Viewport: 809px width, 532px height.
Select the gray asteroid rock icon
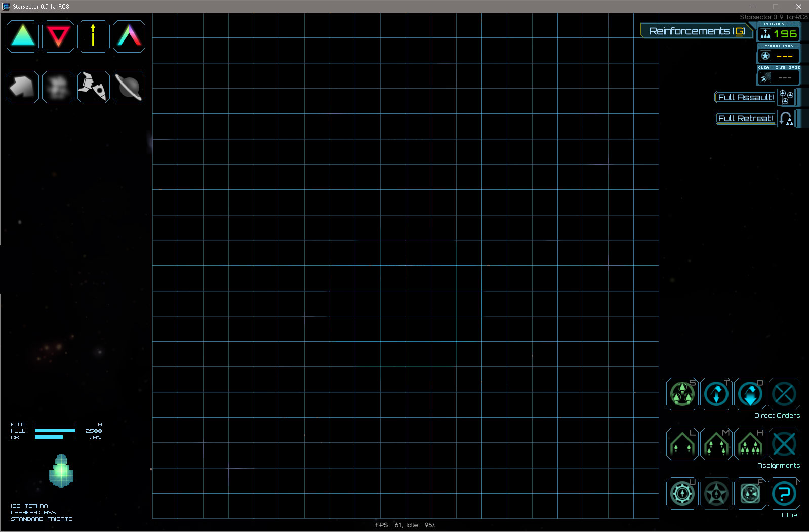(x=23, y=87)
